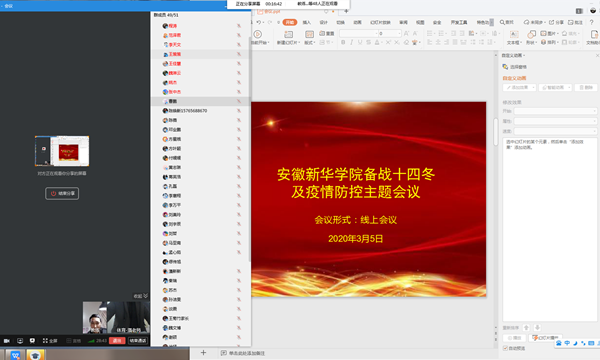Open the WPS icon on the taskbar

[15, 355]
